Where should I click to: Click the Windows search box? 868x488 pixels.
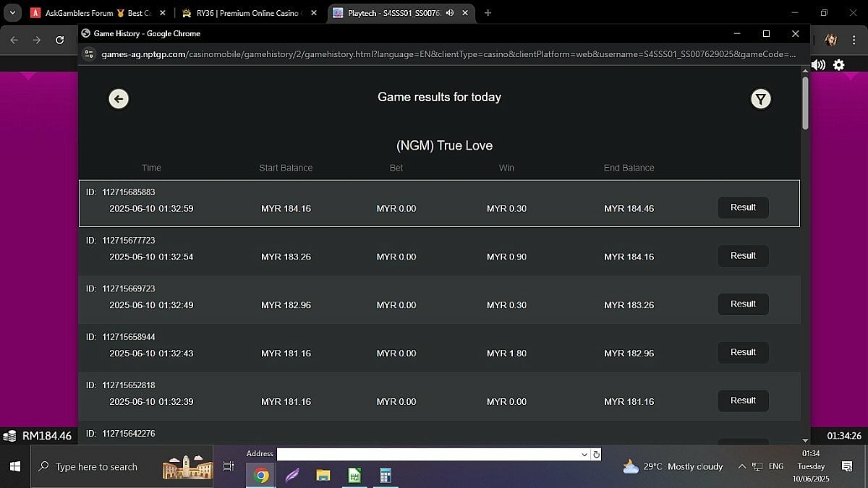click(96, 467)
